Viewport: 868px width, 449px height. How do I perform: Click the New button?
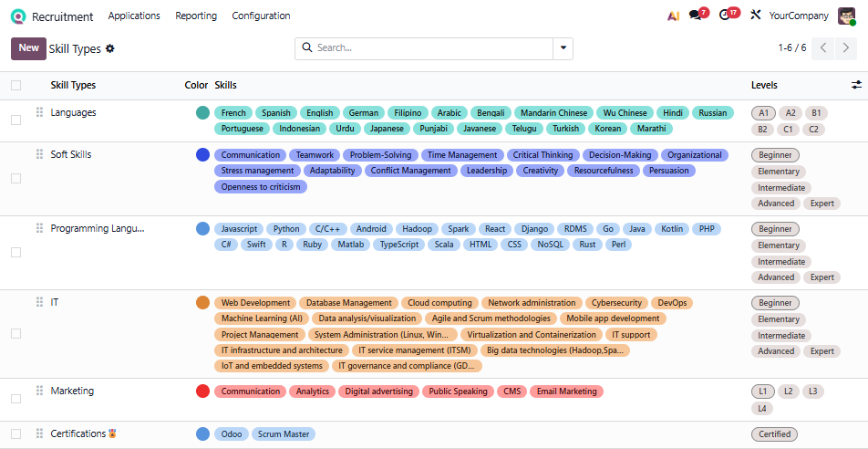tap(28, 48)
